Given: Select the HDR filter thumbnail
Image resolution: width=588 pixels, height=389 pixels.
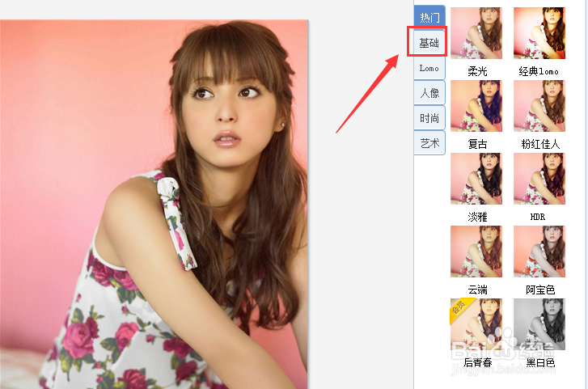Looking at the screenshot, I should click(539, 179).
